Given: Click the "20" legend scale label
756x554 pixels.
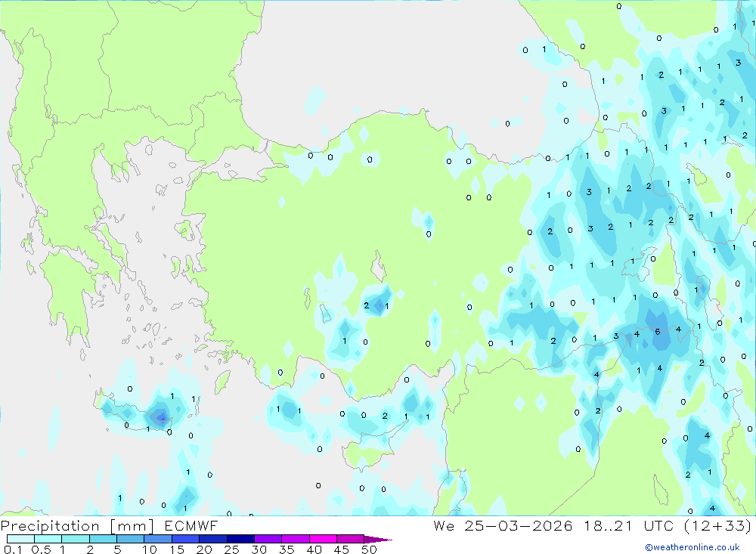Looking at the screenshot, I should pos(204,549).
